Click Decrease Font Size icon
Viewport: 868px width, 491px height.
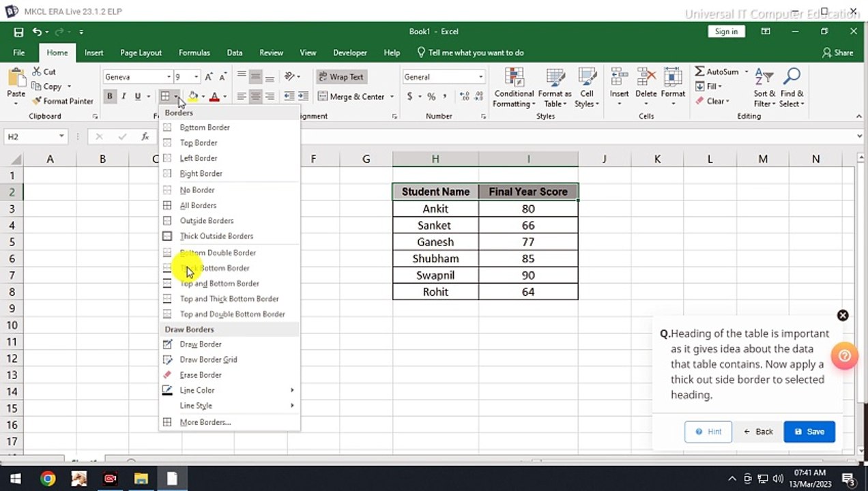[223, 77]
